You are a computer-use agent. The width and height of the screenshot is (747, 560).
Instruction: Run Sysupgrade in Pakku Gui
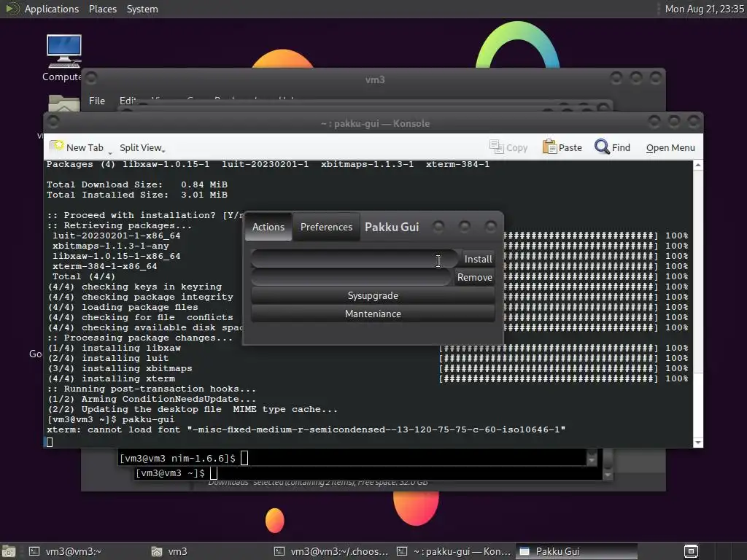point(373,296)
